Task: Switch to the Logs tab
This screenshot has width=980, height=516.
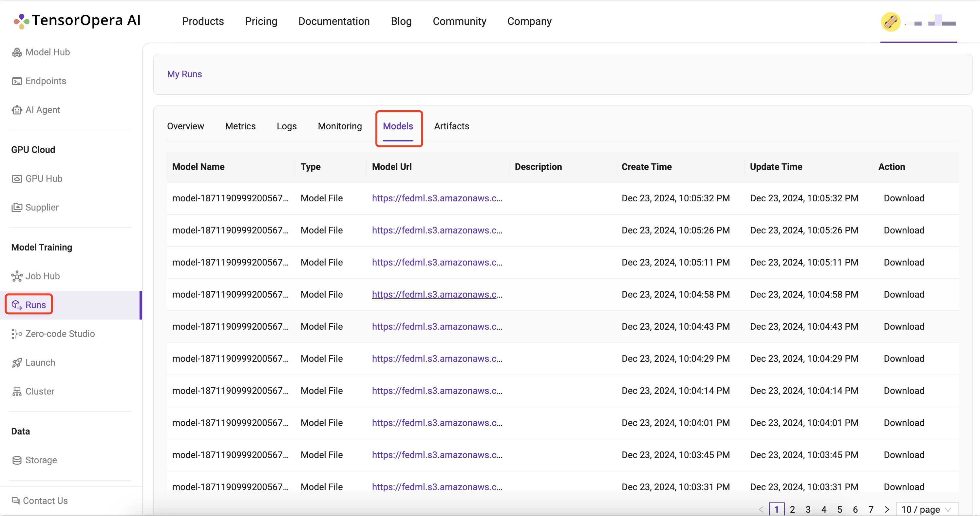Action: click(287, 126)
